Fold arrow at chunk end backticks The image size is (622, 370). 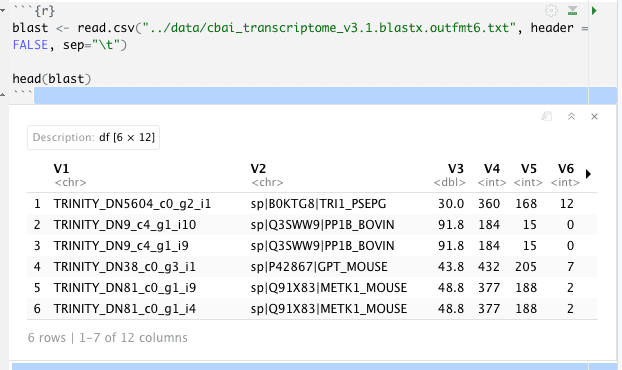click(x=2, y=95)
